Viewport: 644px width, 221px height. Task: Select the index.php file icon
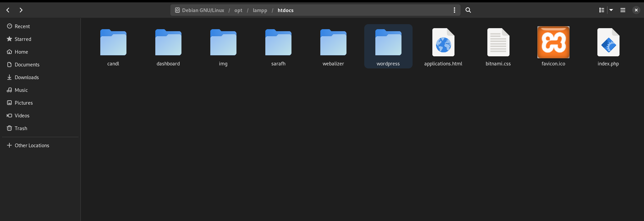[608, 42]
